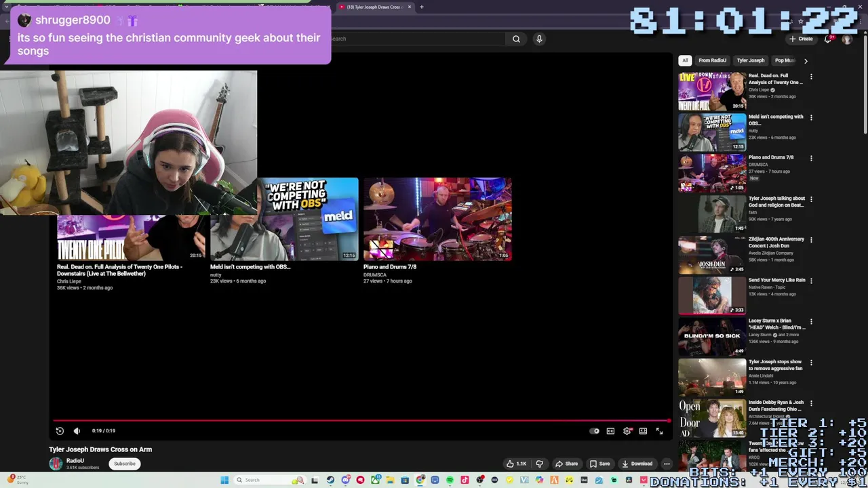The width and height of the screenshot is (868, 488).
Task: Open Steam from the taskbar
Action: 330,480
